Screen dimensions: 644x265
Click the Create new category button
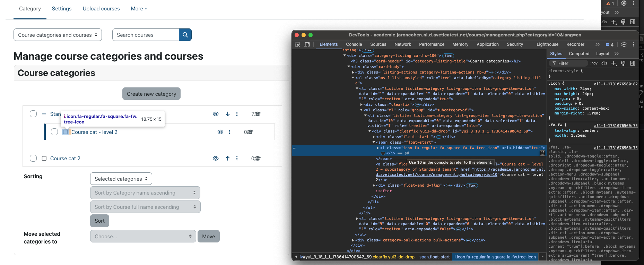tap(151, 94)
